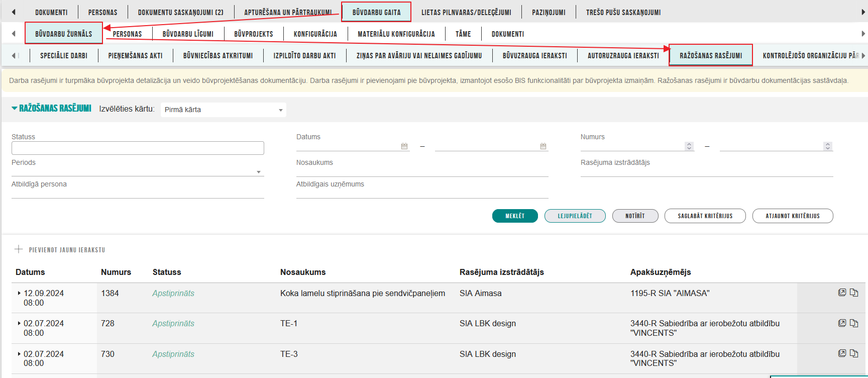
Task: Open Pieņemšanas akti journal tab
Action: coord(135,55)
